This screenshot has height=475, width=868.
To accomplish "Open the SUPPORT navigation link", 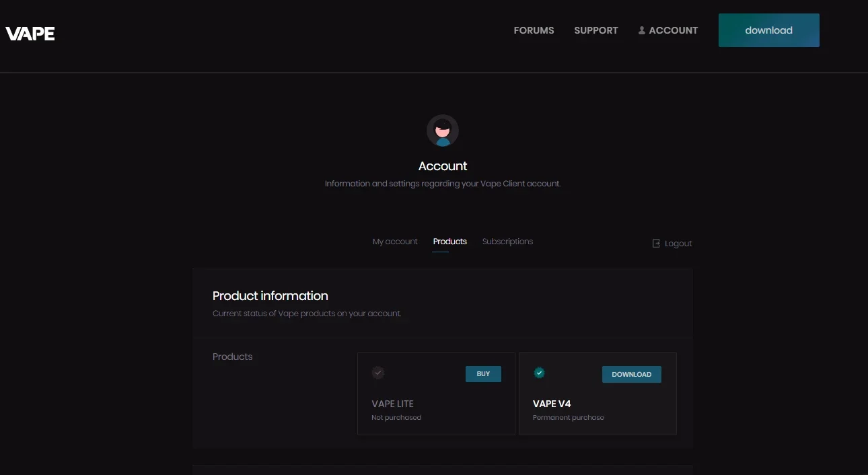I will point(596,30).
